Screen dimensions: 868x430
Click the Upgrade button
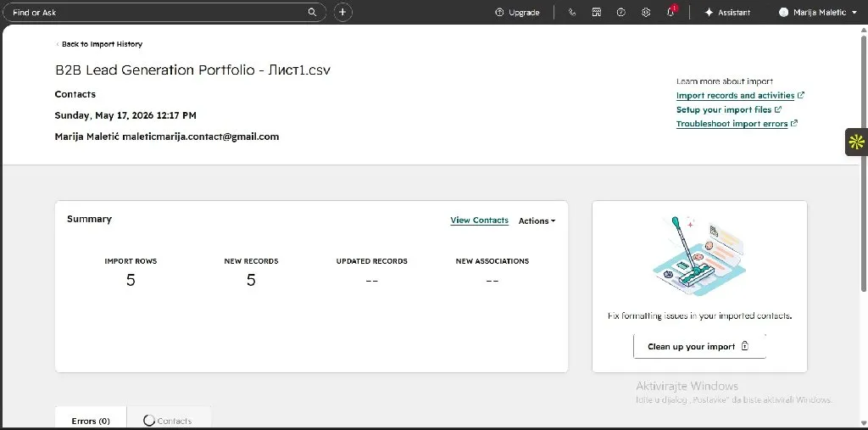(517, 12)
